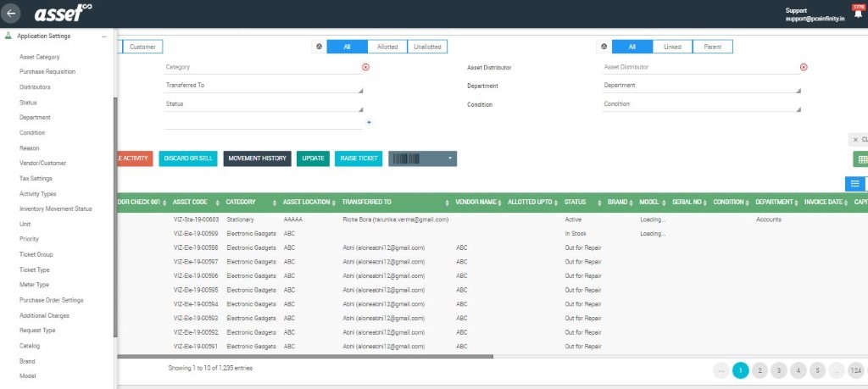This screenshot has width=868, height=389.
Task: Open the Department dropdown field
Action: (x=701, y=86)
